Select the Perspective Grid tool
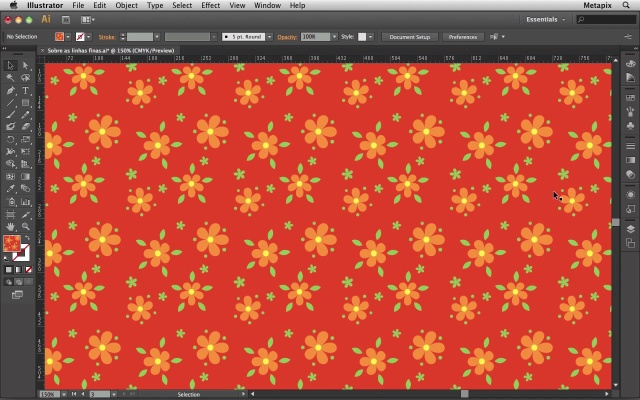 25,164
